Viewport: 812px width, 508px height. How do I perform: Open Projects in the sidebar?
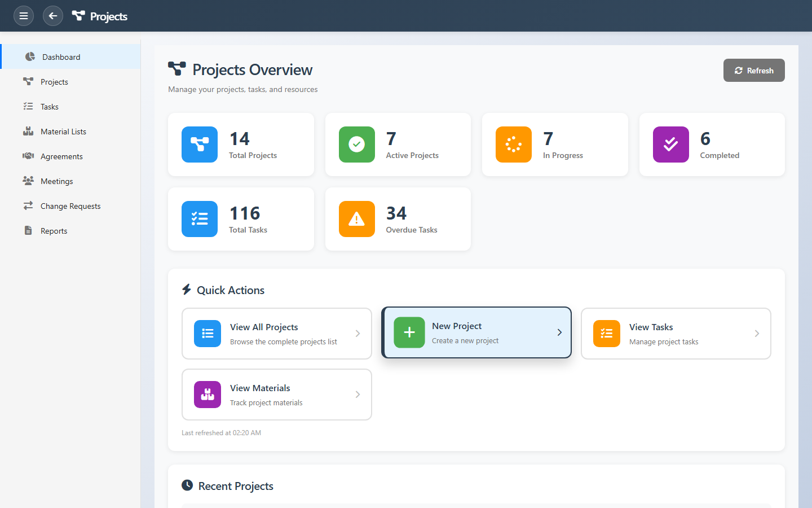coord(54,82)
